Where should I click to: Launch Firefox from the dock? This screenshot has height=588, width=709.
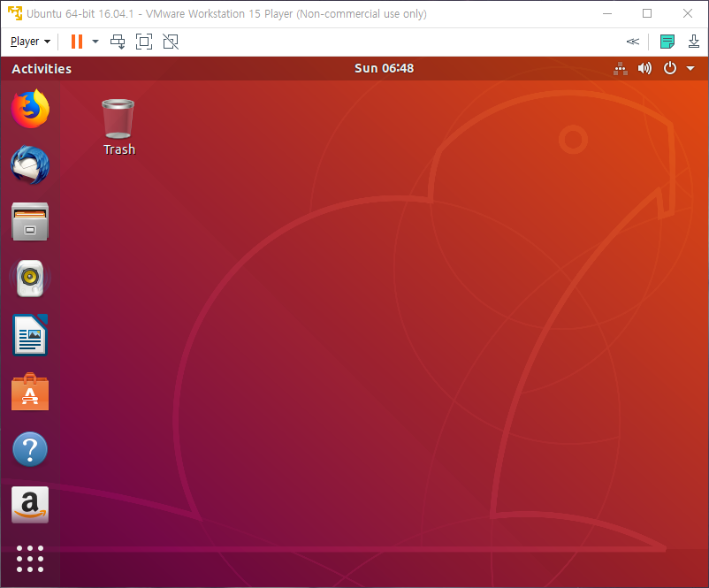tap(30, 109)
